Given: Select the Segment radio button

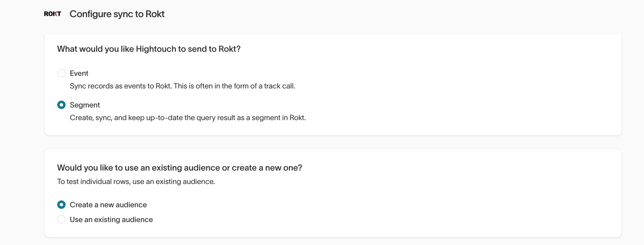Looking at the screenshot, I should click(x=61, y=105).
